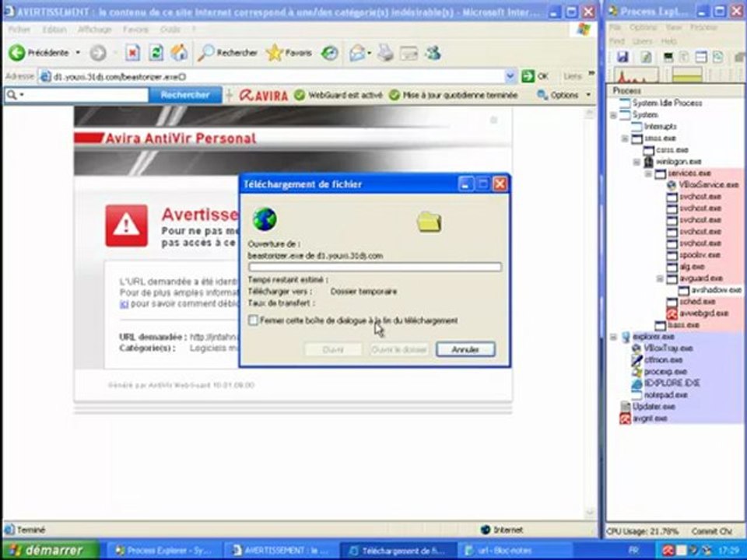Toggle the lower pane icon in Process Explorer
Viewport: 747px width, 560px height.
click(701, 58)
